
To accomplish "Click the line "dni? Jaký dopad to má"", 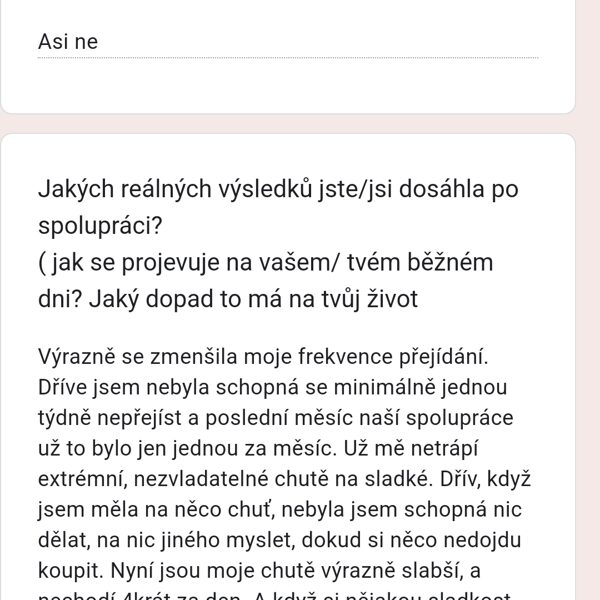I will pos(228,299).
